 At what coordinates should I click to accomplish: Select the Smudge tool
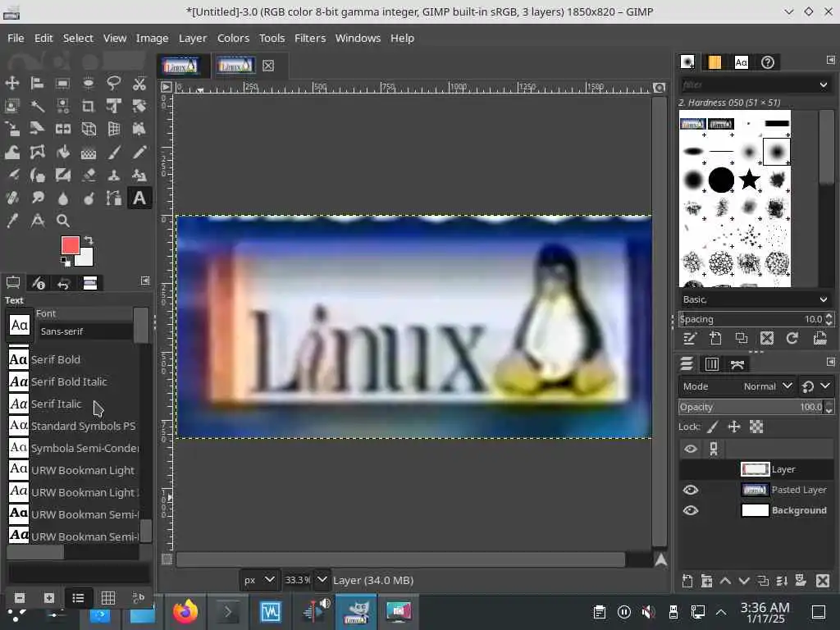(38, 199)
